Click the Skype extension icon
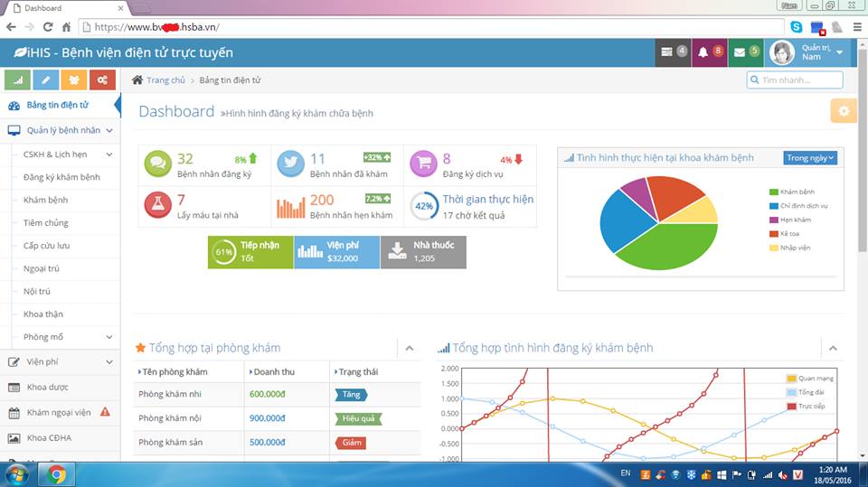This screenshot has height=487, width=868. pos(797,26)
